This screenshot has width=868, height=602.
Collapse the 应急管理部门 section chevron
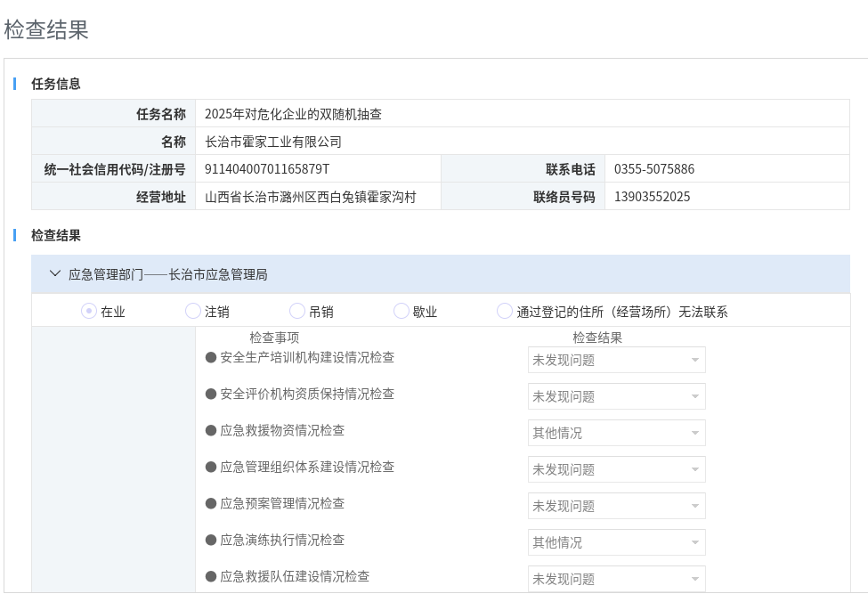pos(55,274)
